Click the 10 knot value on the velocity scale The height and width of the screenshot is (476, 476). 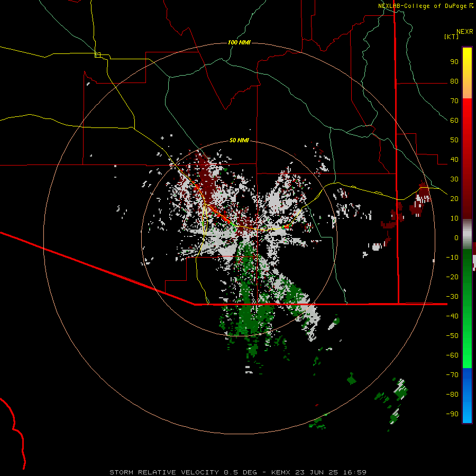[454, 218]
